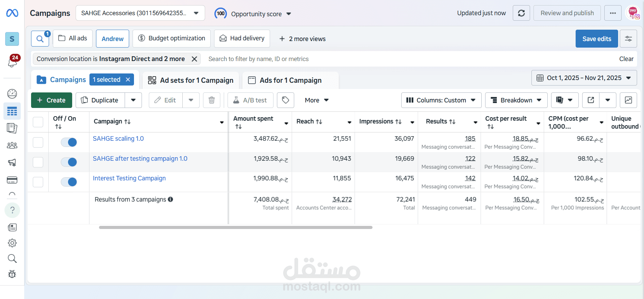Click the tag label icon button
644x299 pixels.
[x=286, y=100]
